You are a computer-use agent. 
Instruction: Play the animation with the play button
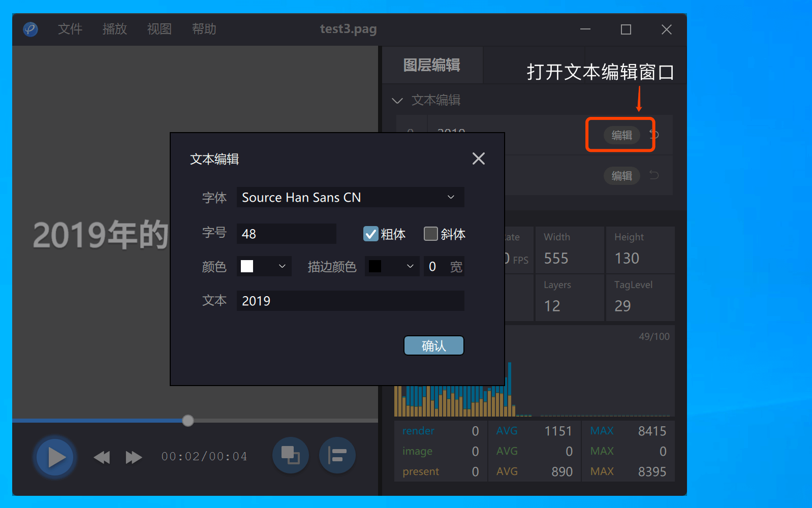point(55,457)
